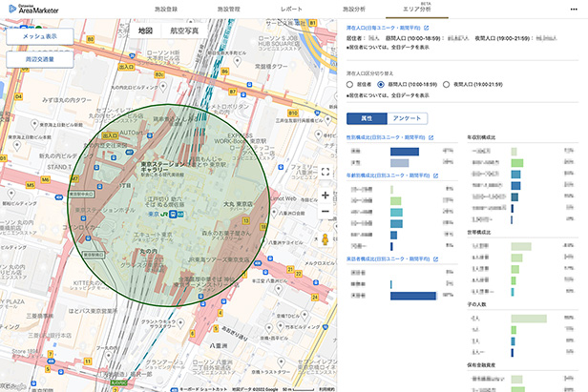The width and height of the screenshot is (588, 392).
Task: Open the 性別構成比 link
Action: [x=386, y=137]
